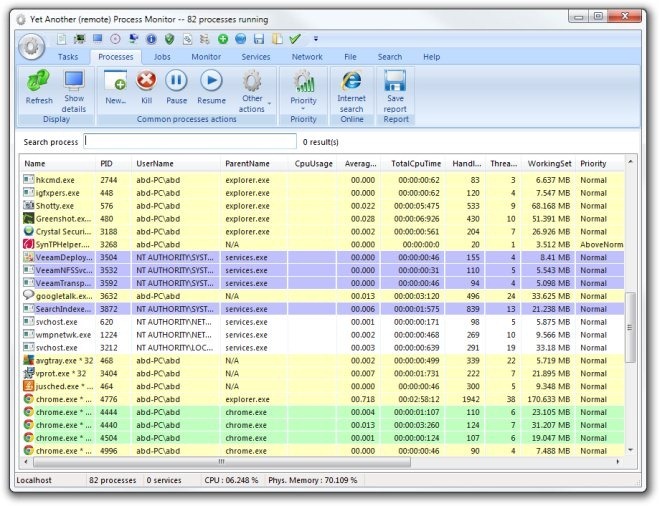Switch to the File tab
Image resolution: width=660 pixels, height=506 pixels.
pyautogui.click(x=350, y=57)
